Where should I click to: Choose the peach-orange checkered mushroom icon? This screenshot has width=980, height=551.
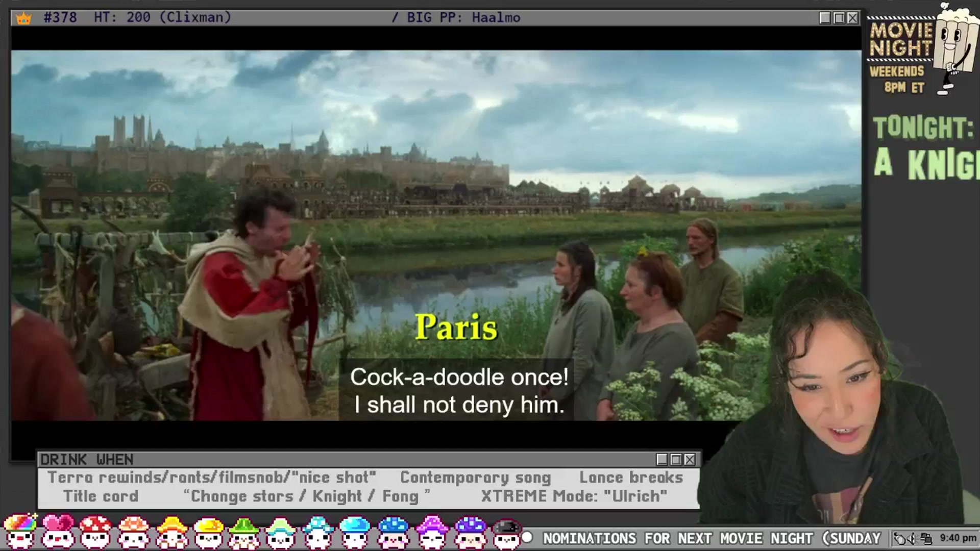click(133, 532)
